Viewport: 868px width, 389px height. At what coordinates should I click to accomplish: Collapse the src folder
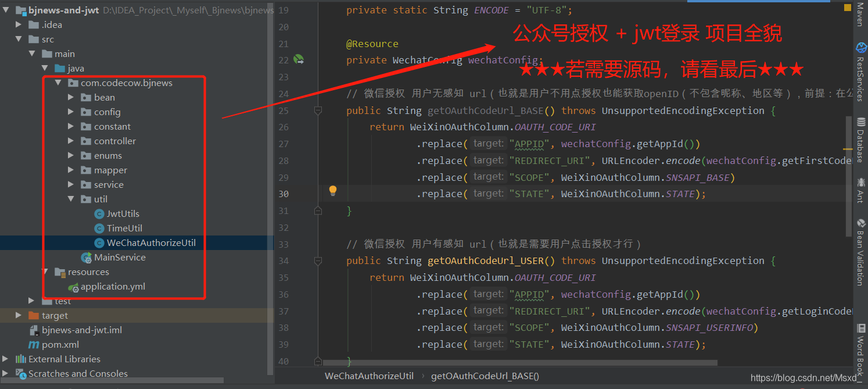[x=19, y=40]
